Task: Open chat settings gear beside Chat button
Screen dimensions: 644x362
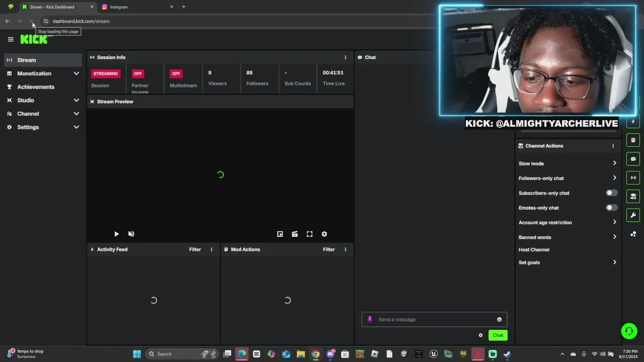Action: [x=480, y=335]
